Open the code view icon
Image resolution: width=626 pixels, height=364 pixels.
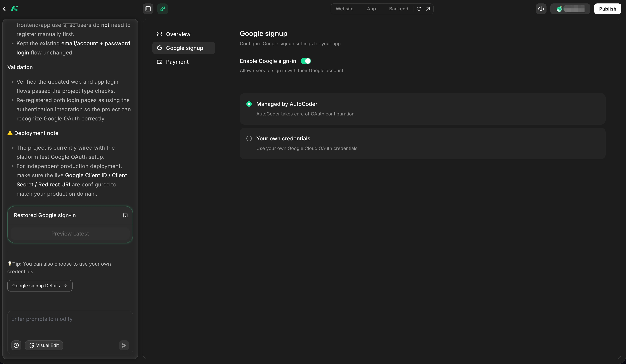[541, 9]
